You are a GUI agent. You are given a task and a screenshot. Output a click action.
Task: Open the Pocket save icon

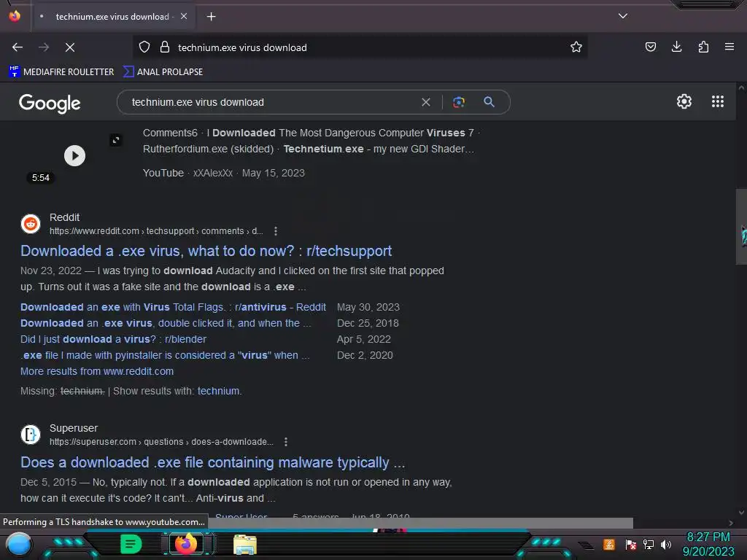650,47
